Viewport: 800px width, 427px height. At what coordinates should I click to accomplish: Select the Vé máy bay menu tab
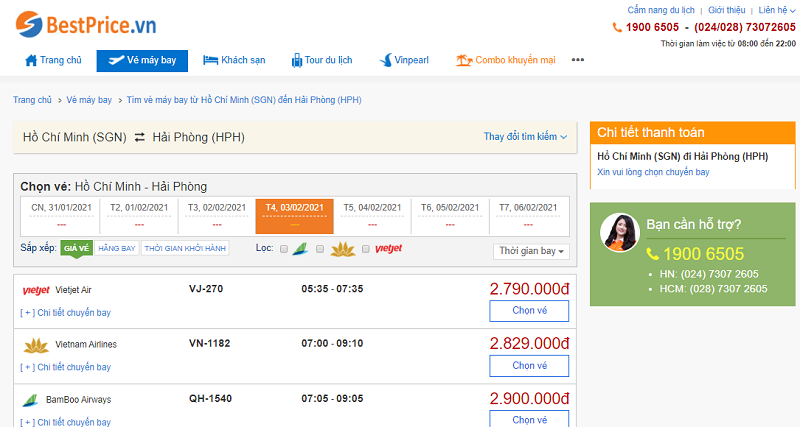(x=142, y=61)
